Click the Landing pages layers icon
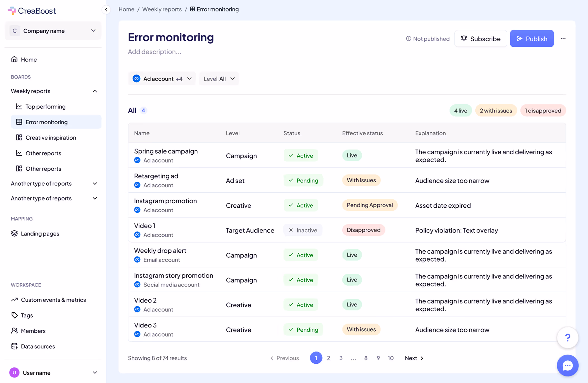This screenshot has width=588, height=383. click(15, 233)
